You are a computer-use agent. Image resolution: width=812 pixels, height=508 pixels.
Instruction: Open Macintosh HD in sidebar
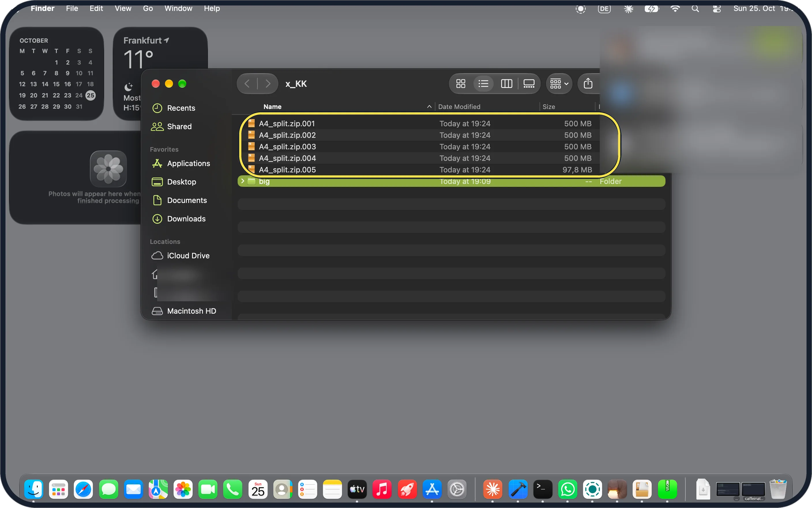pyautogui.click(x=191, y=311)
